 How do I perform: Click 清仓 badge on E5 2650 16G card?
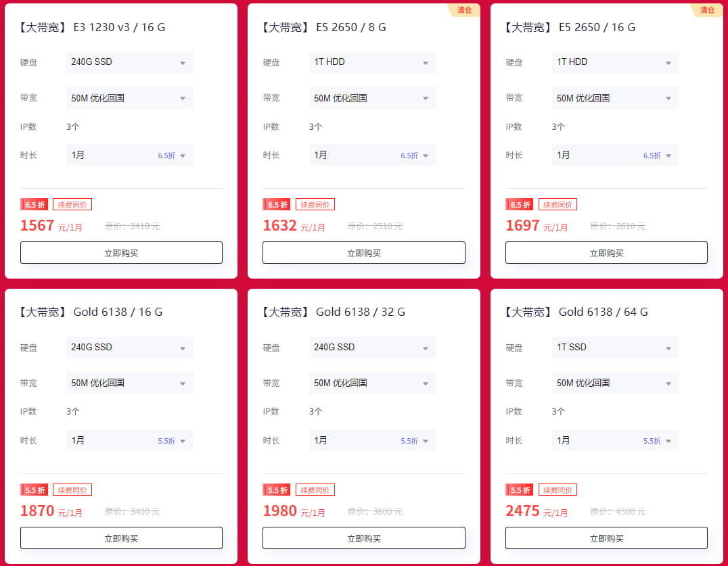707,10
